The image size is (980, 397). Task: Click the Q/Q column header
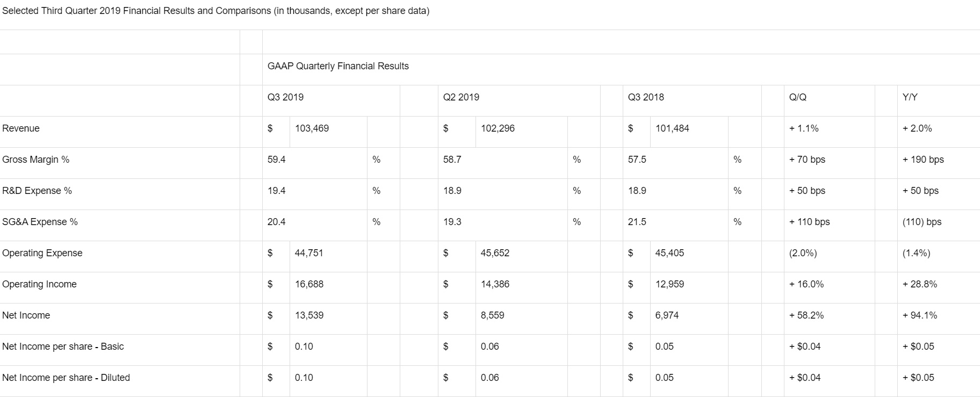point(797,97)
